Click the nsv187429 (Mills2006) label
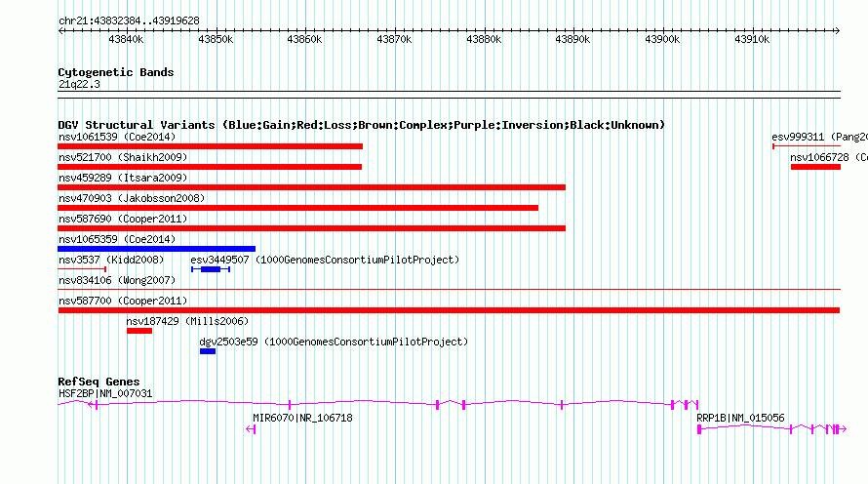 coord(187,321)
